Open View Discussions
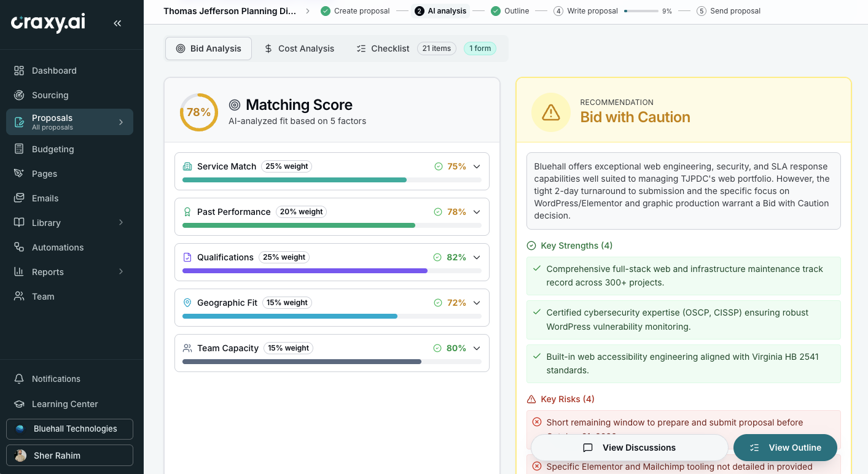 pos(630,448)
